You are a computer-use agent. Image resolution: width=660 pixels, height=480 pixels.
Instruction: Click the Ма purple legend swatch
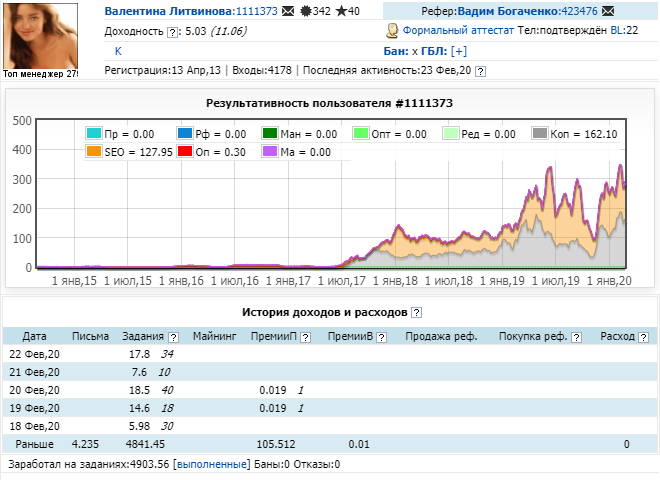pos(269,151)
